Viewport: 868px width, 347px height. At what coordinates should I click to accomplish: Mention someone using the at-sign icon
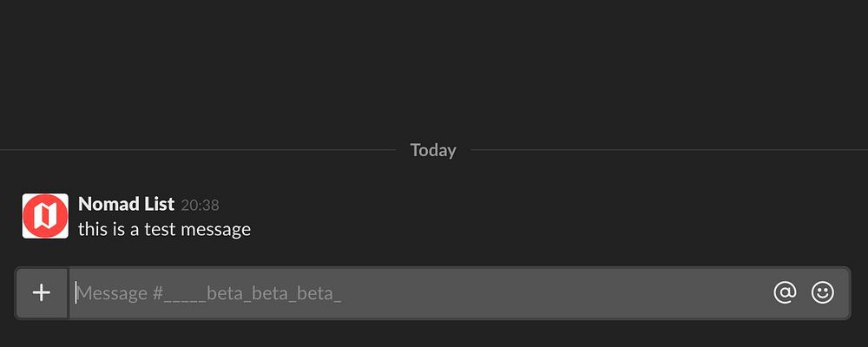pyautogui.click(x=785, y=292)
